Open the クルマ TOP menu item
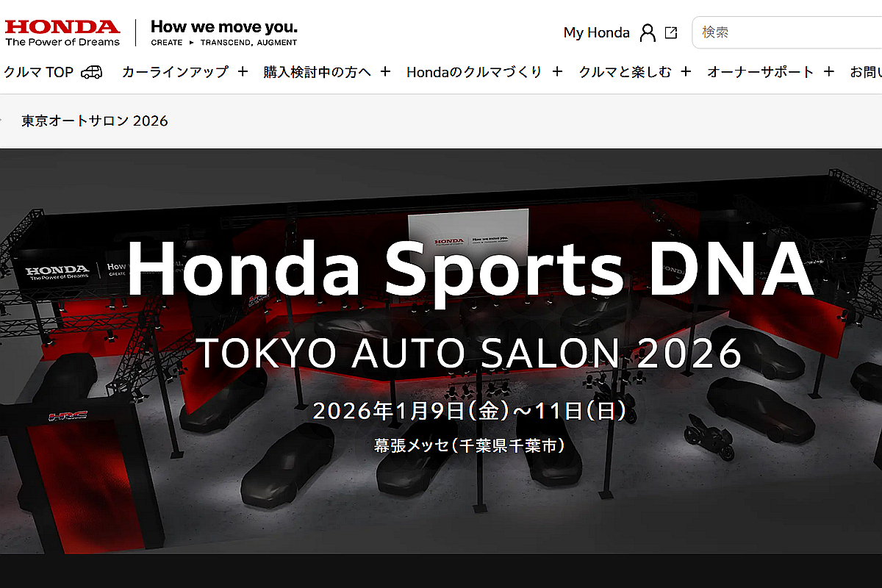 pyautogui.click(x=39, y=72)
